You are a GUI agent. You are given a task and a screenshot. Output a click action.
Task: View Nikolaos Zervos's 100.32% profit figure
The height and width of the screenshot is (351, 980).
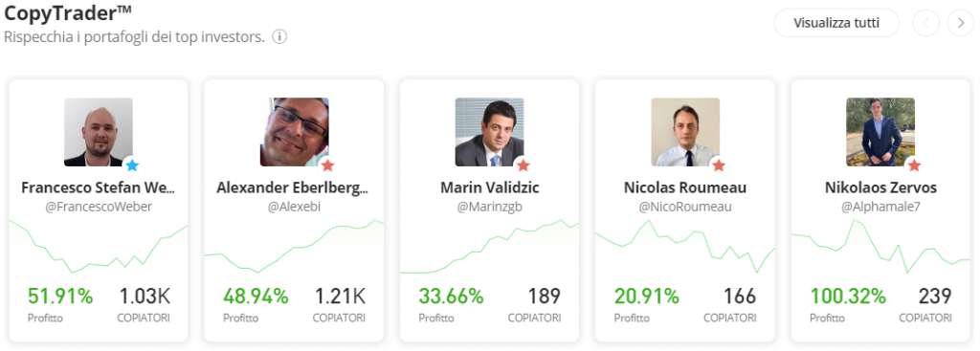click(x=848, y=296)
